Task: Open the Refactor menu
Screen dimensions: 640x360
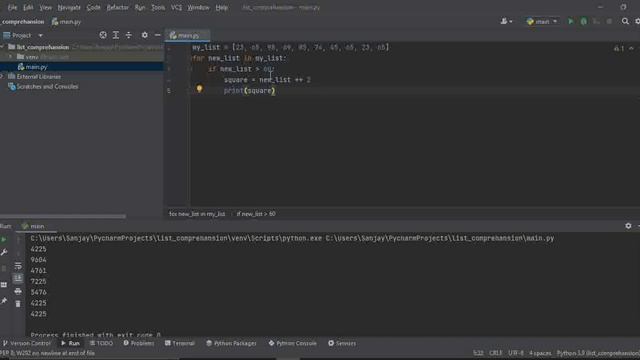Action: click(x=117, y=7)
